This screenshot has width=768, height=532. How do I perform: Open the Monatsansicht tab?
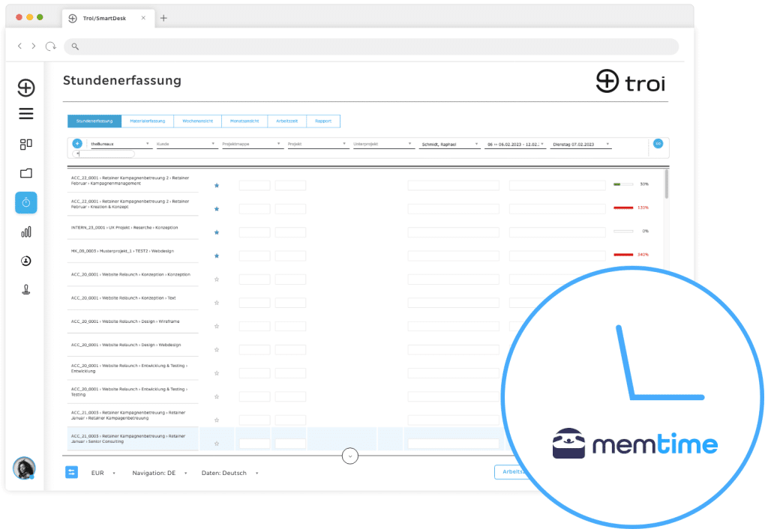point(244,121)
